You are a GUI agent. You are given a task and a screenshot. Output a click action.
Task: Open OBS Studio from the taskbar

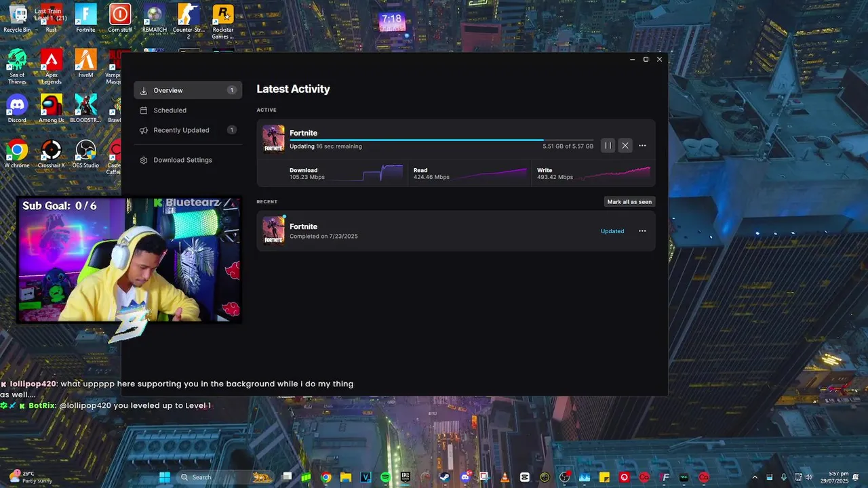[x=564, y=477]
